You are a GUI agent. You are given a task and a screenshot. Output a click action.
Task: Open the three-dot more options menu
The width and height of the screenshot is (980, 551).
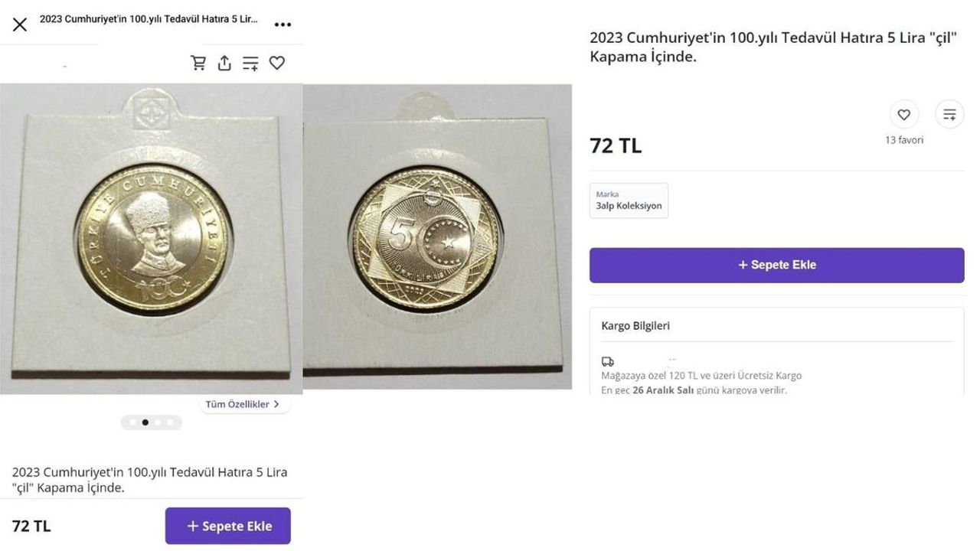point(283,24)
